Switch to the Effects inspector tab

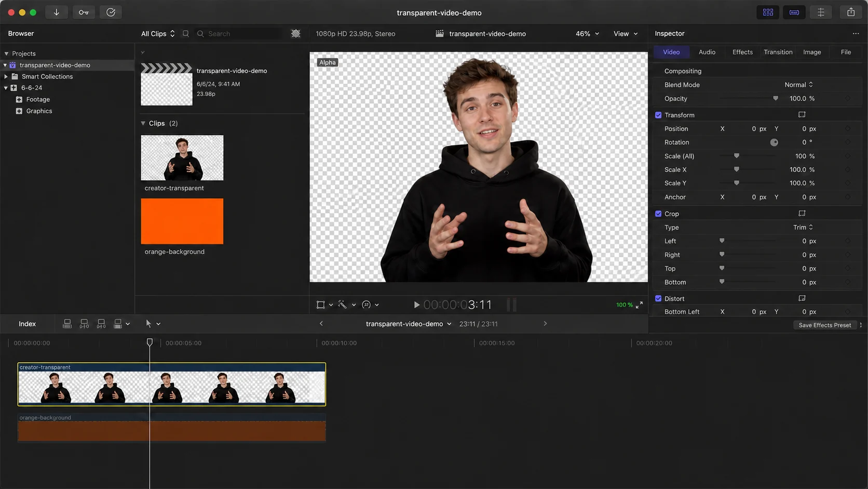(742, 52)
